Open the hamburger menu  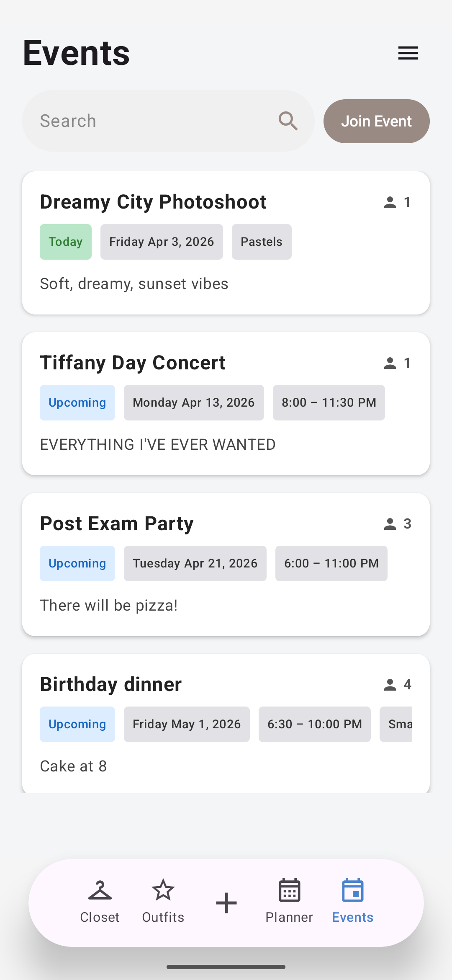408,53
